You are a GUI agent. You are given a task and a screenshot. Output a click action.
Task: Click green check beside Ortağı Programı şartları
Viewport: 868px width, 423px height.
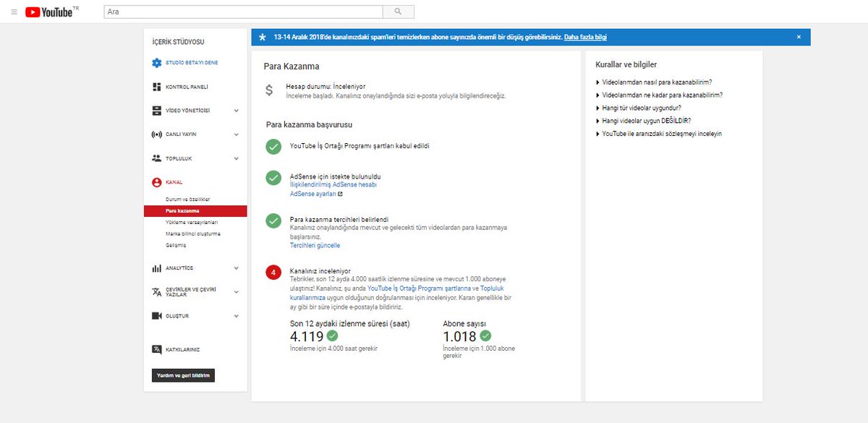tap(273, 147)
